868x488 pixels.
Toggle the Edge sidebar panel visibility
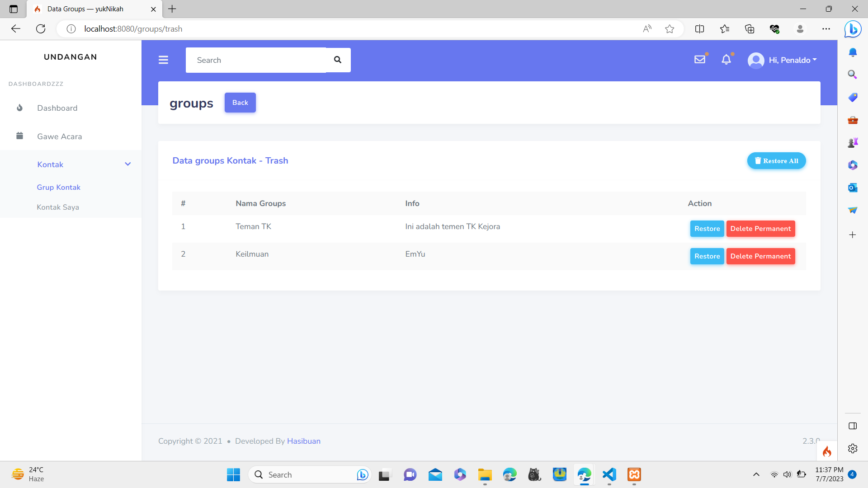click(x=853, y=426)
